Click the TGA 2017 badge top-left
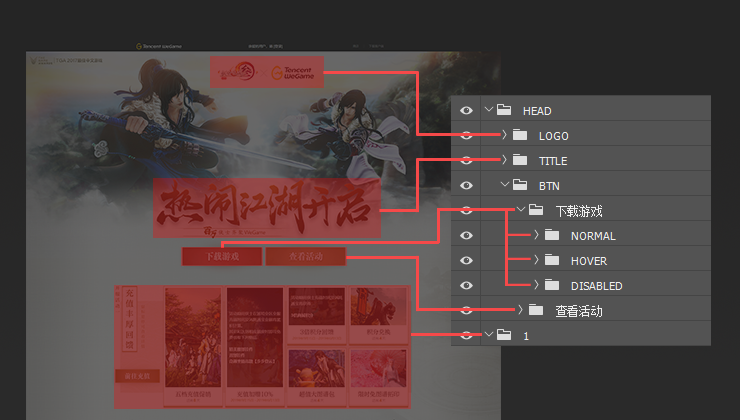The height and width of the screenshot is (420, 740). (67, 60)
